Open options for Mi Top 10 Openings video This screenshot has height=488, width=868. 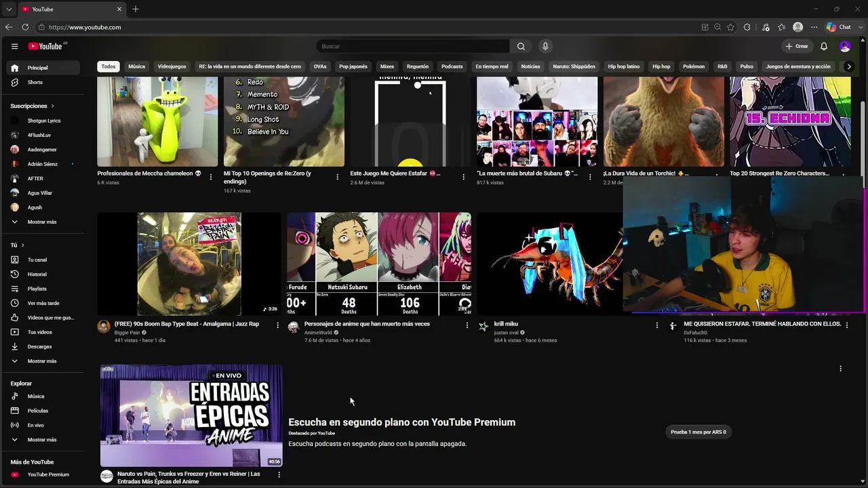337,177
